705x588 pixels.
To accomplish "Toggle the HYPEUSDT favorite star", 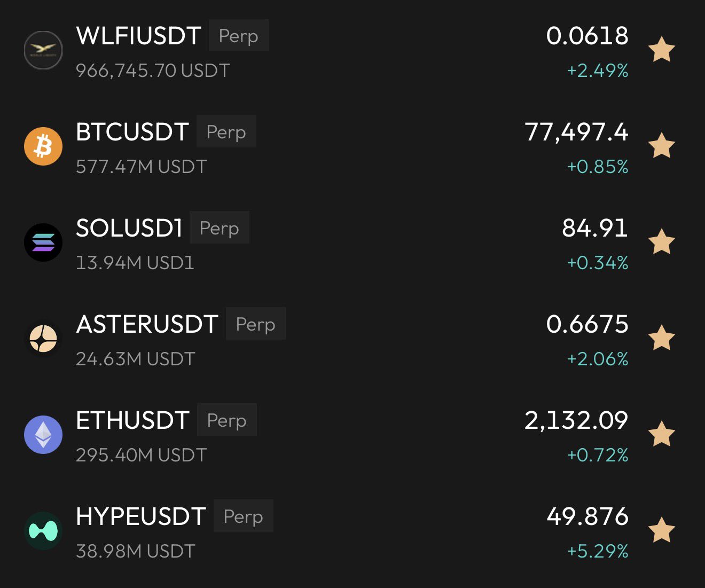I will 662,530.
